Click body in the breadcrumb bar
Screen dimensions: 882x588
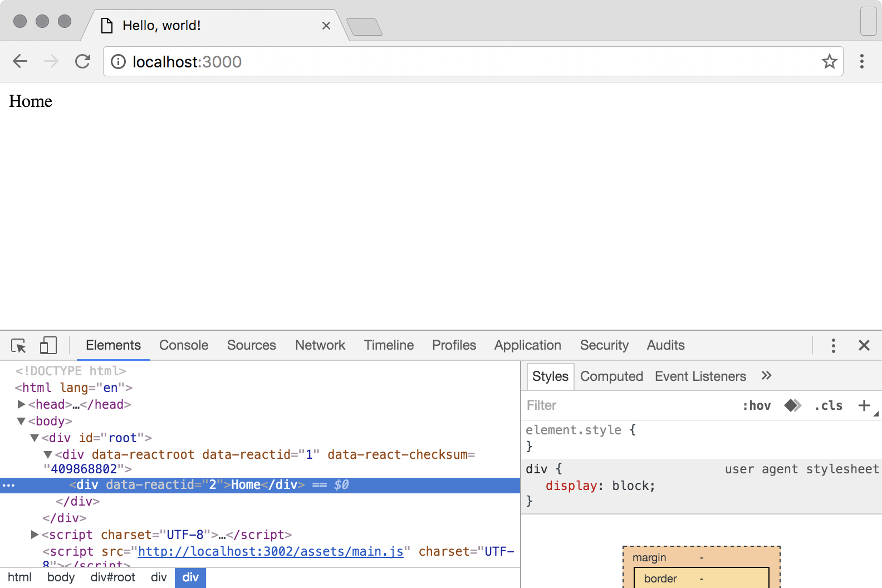(61, 577)
